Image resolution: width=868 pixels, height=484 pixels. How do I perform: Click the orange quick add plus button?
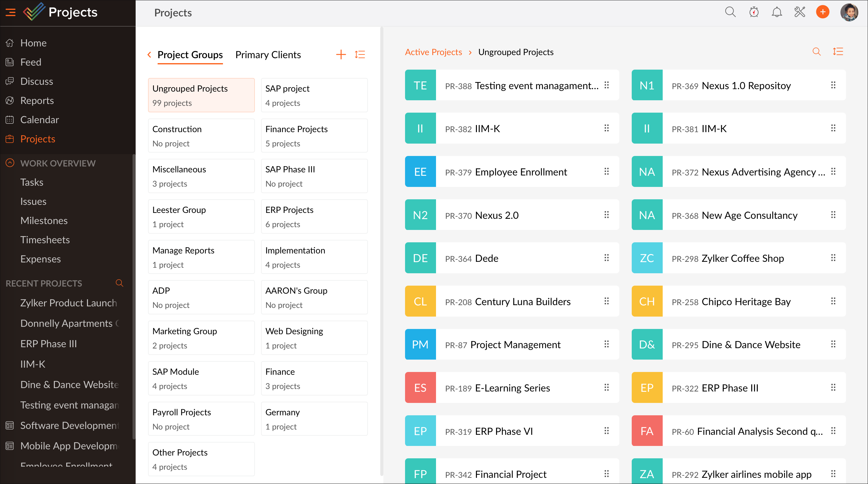coord(822,12)
